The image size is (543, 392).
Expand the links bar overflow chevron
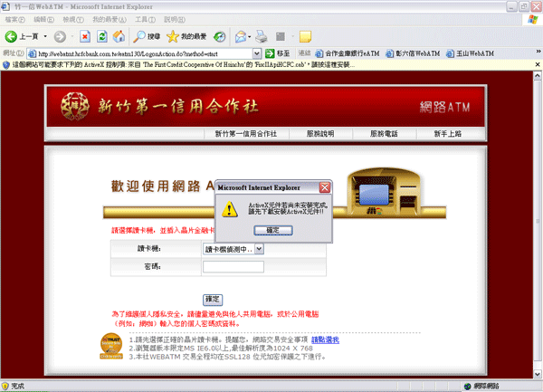(538, 52)
